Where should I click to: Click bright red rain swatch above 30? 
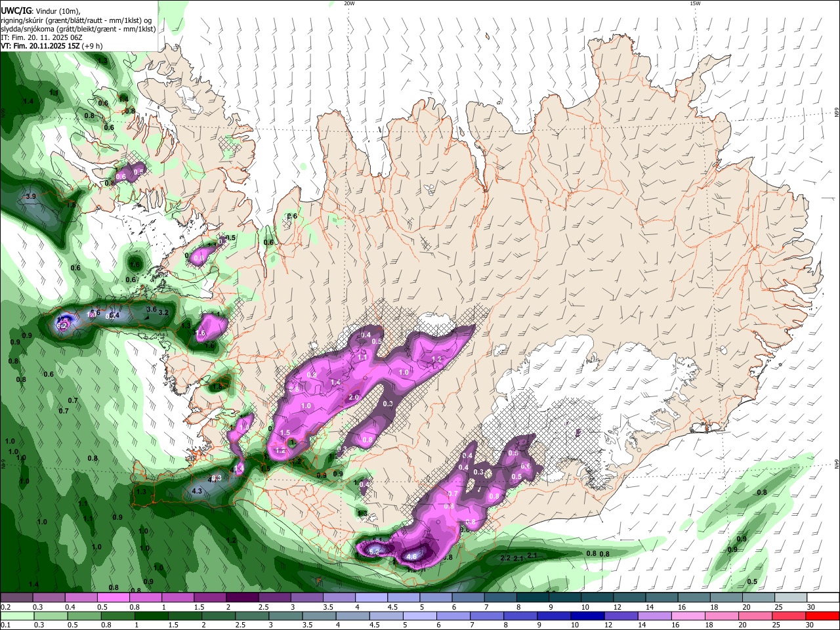pos(823,616)
